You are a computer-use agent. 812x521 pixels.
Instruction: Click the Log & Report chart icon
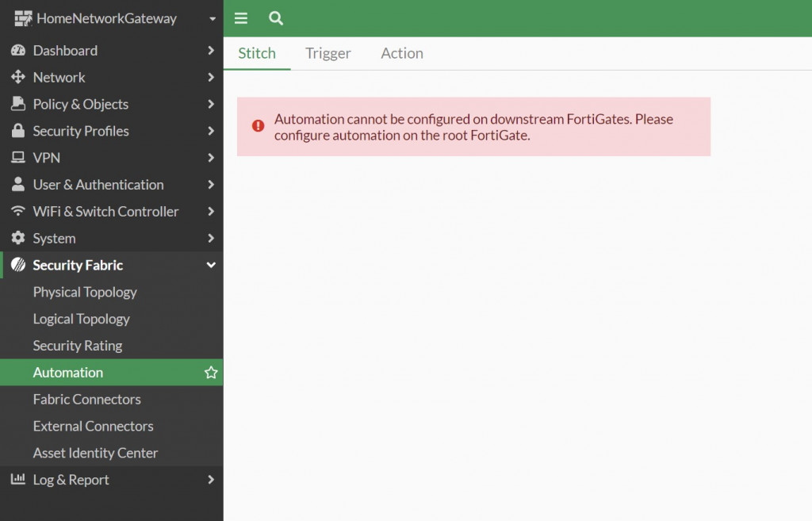[x=18, y=479]
